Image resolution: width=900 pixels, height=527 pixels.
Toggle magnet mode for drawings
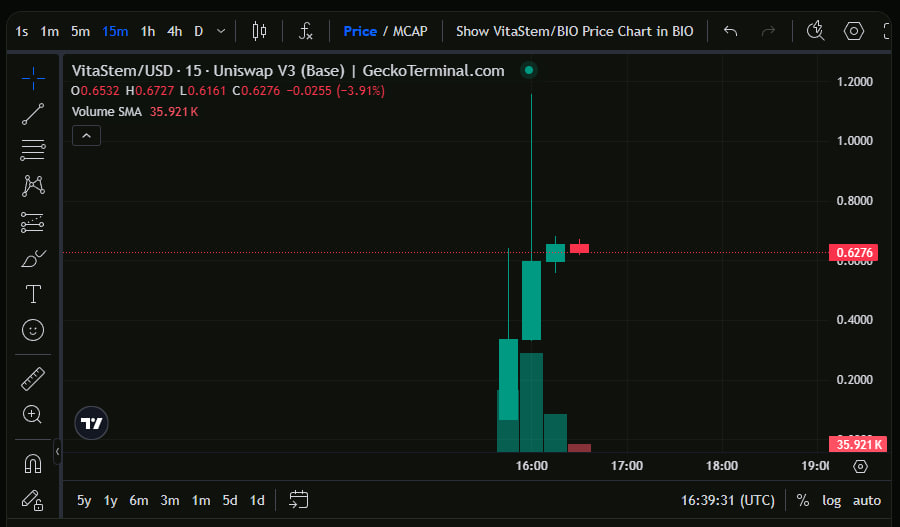pos(33,463)
